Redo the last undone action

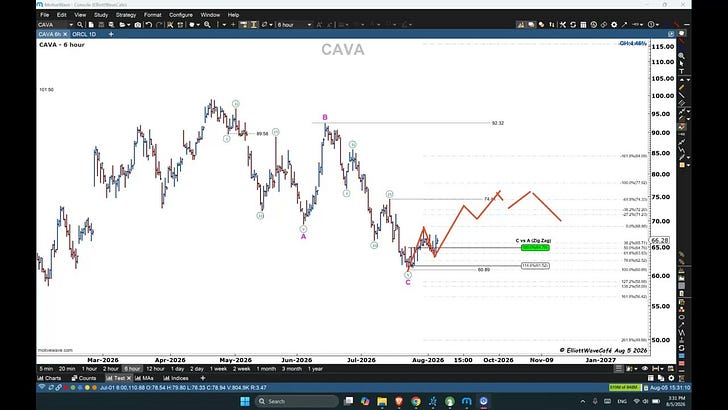point(160,25)
